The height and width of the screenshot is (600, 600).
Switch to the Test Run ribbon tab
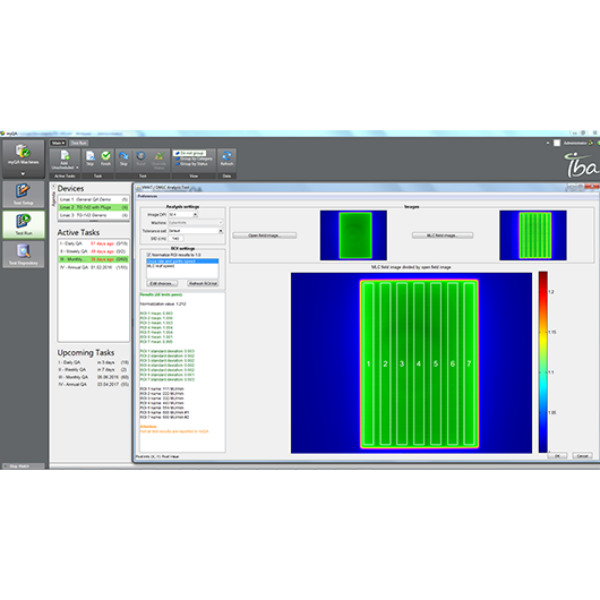(x=78, y=142)
